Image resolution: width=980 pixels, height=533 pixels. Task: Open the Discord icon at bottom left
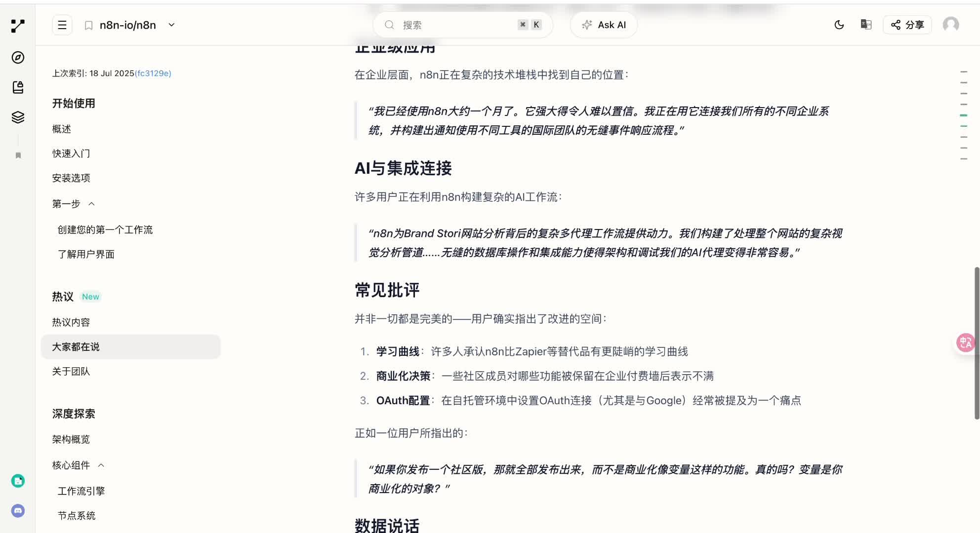(x=18, y=511)
